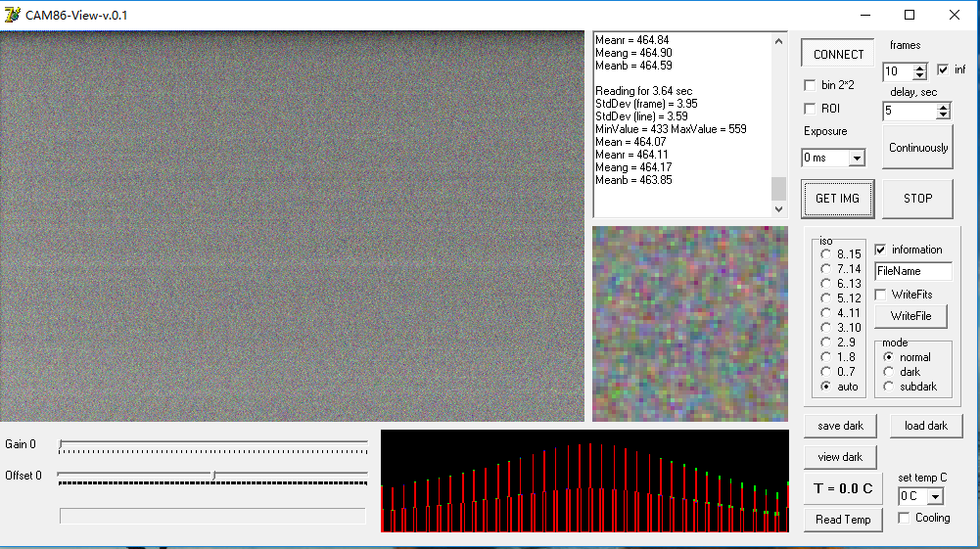Click the WriteFile button
The width and height of the screenshot is (980, 549).
pos(910,316)
